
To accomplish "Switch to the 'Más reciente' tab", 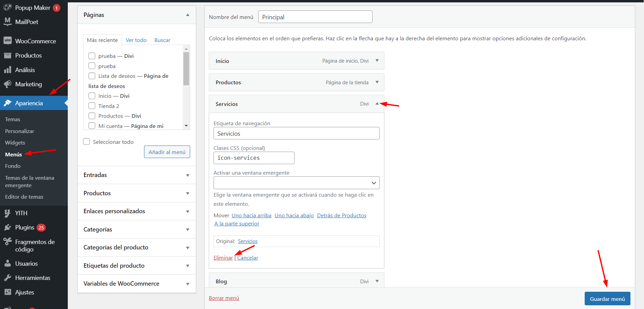I will (102, 40).
